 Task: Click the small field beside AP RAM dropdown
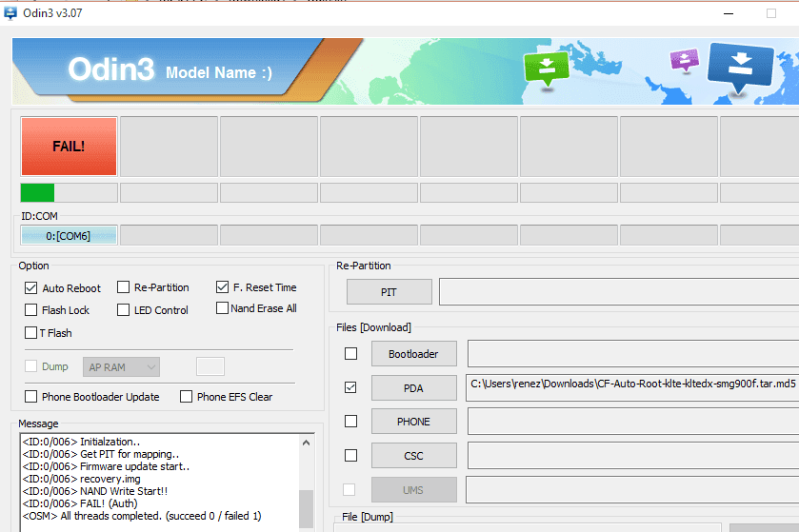pos(210,366)
